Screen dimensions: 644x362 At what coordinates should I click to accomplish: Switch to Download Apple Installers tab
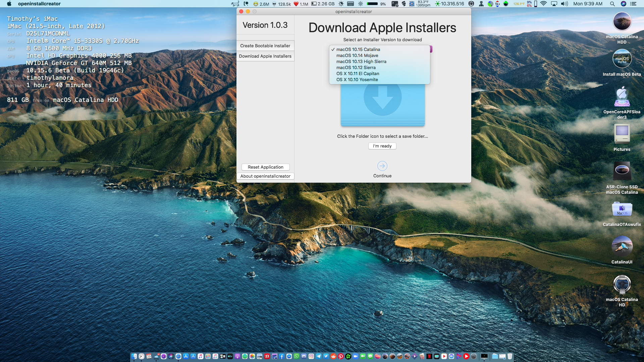[x=265, y=56]
